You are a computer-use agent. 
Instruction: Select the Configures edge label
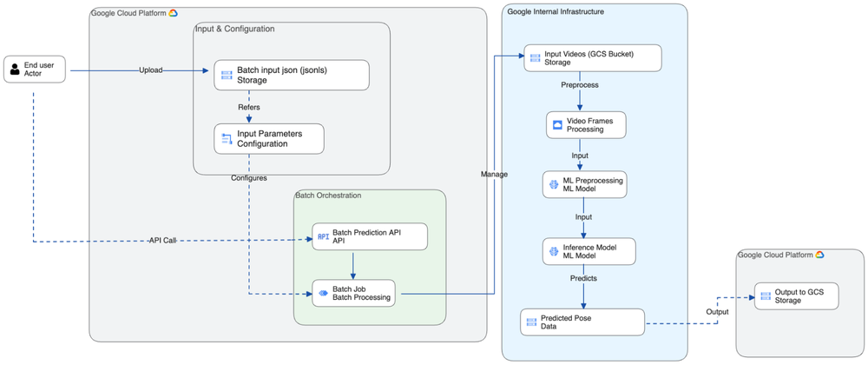[x=249, y=178]
